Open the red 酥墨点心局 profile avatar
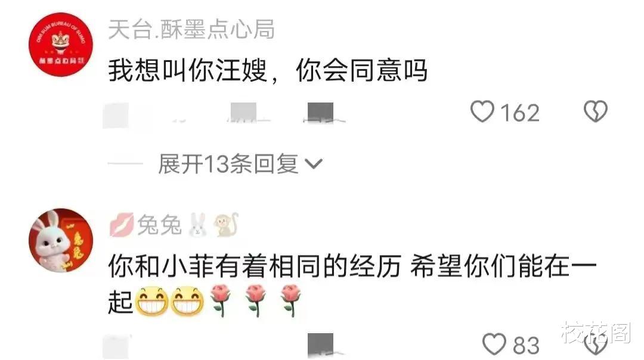644x360 pixels. 61,44
